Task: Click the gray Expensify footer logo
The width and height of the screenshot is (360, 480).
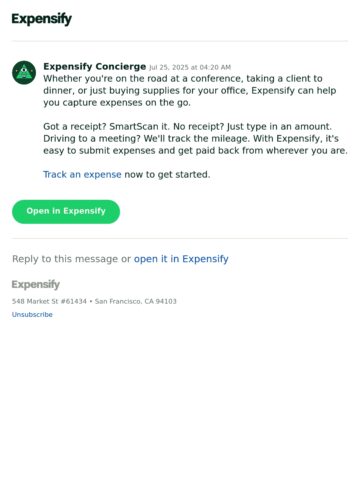Action: point(36,285)
